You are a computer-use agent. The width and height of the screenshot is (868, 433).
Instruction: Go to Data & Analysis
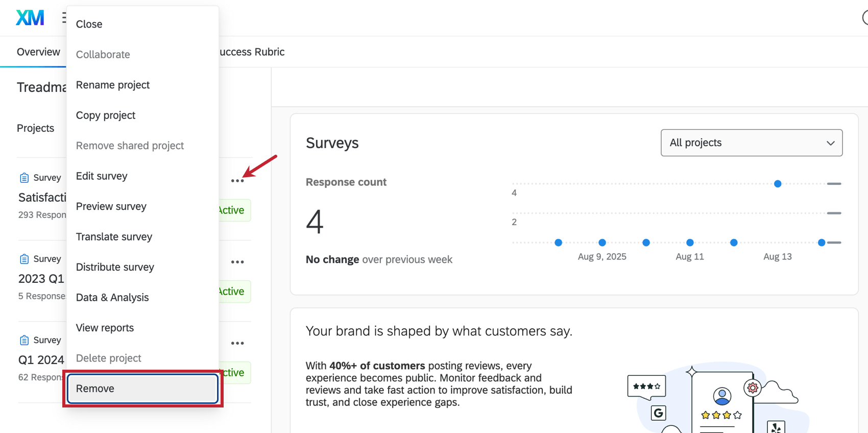click(112, 298)
